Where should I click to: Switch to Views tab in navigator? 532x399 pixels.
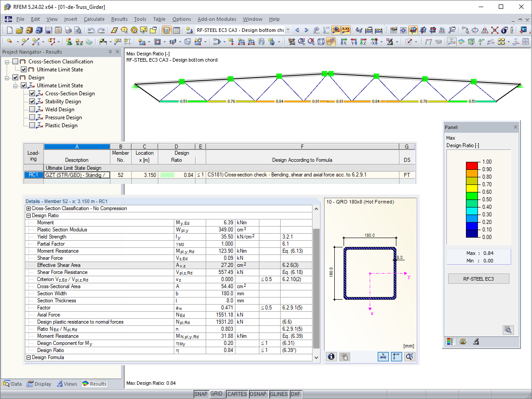[x=67, y=384]
